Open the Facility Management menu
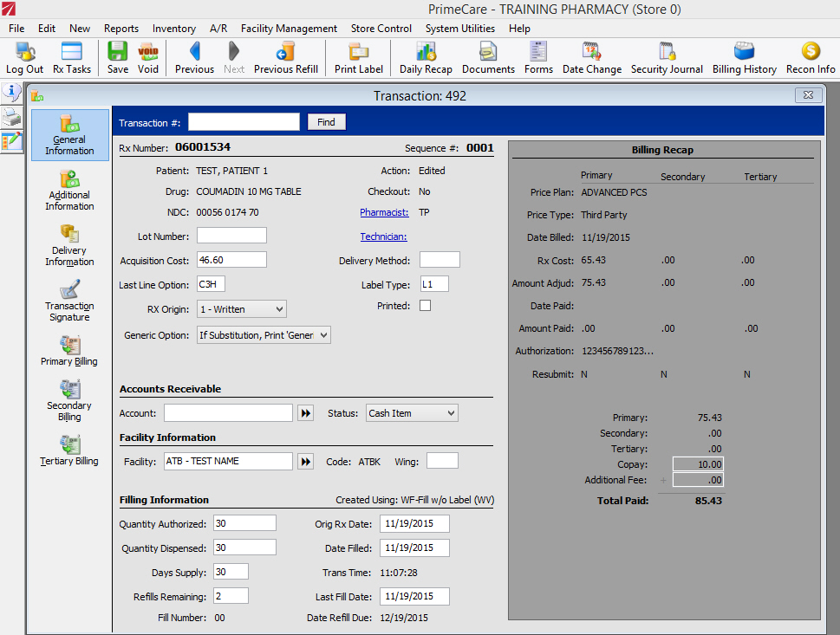The height and width of the screenshot is (635, 840). pyautogui.click(x=288, y=29)
